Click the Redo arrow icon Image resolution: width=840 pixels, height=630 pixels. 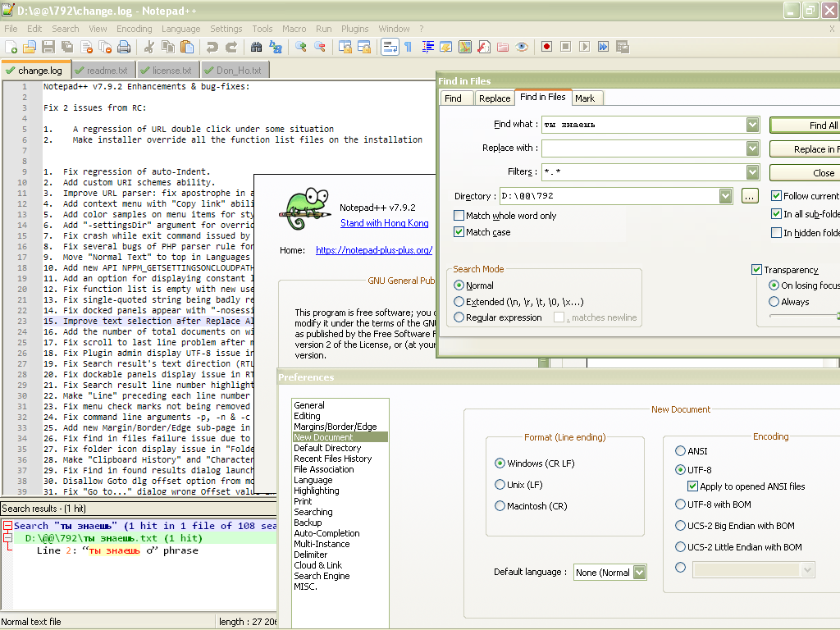[231, 47]
